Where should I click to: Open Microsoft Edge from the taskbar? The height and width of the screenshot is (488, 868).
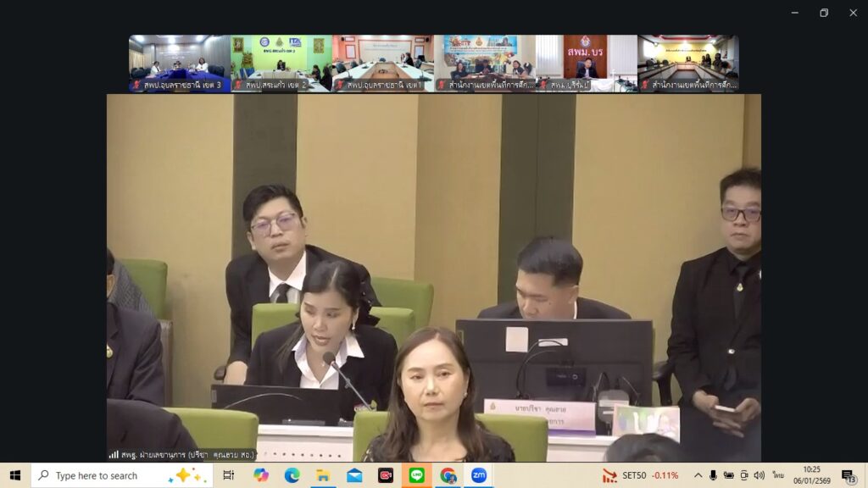pyautogui.click(x=292, y=475)
